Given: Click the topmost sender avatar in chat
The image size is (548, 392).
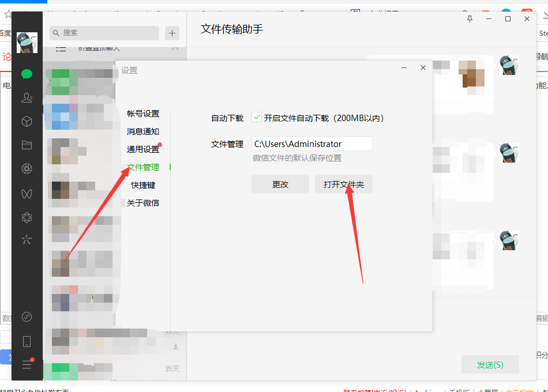Looking at the screenshot, I should (509, 65).
